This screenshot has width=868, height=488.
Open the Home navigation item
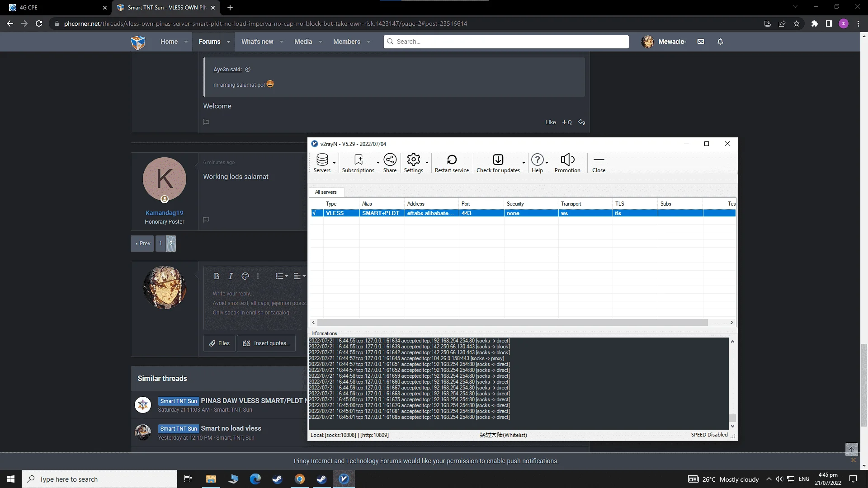[x=169, y=42]
